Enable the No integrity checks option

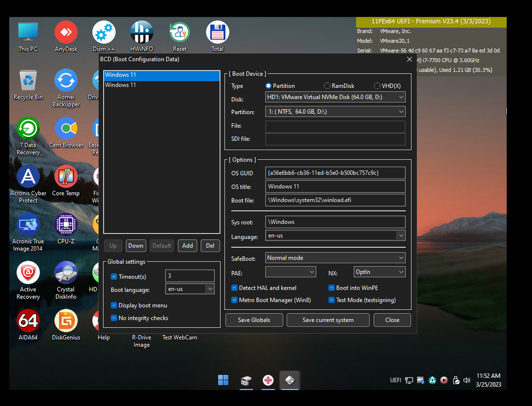pyautogui.click(x=114, y=318)
